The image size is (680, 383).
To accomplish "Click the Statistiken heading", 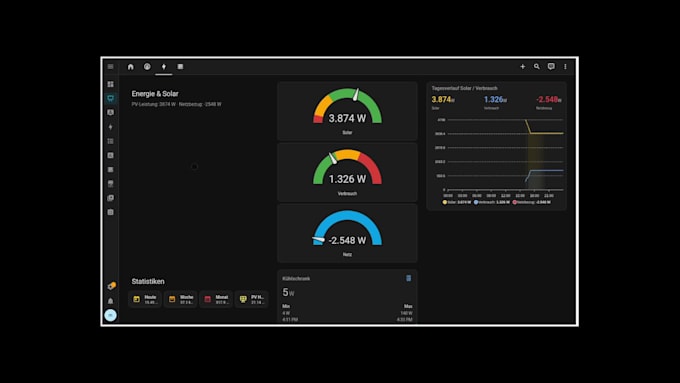I will point(148,281).
